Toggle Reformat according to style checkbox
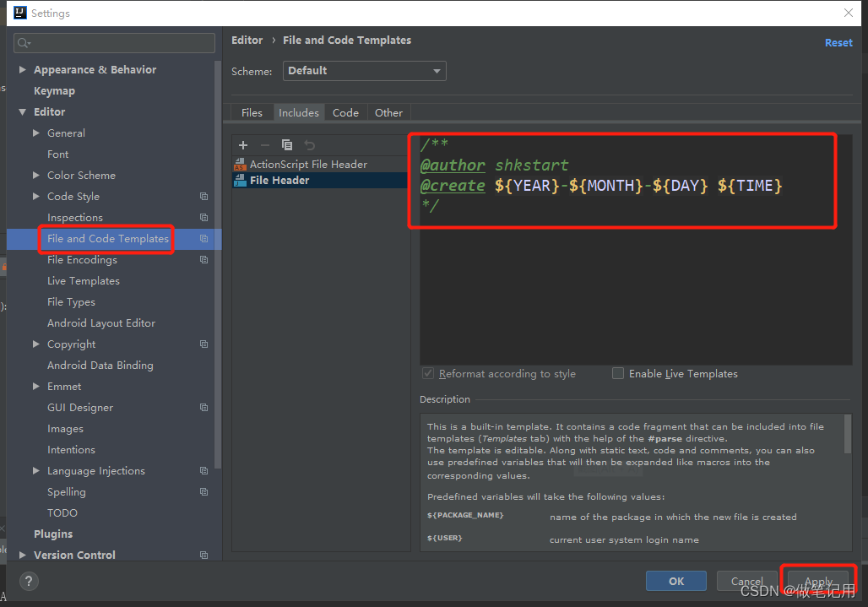Viewport: 868px width, 607px height. [428, 374]
